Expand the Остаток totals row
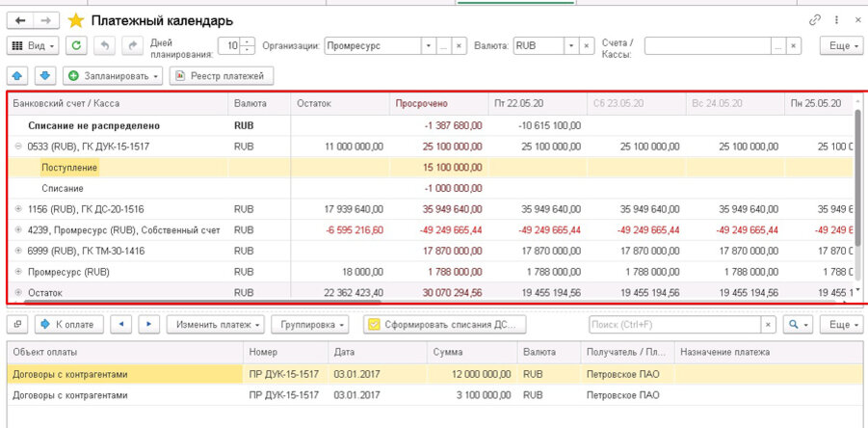 point(17,292)
